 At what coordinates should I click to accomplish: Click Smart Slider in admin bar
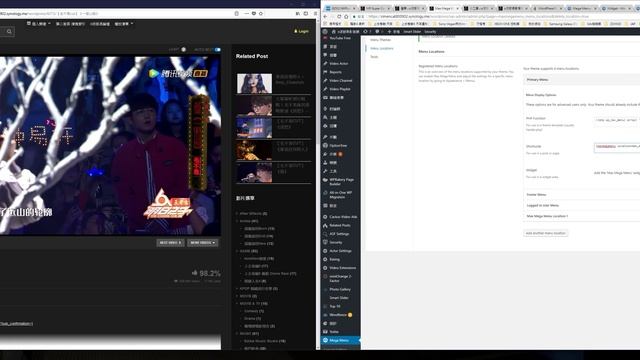(x=412, y=31)
